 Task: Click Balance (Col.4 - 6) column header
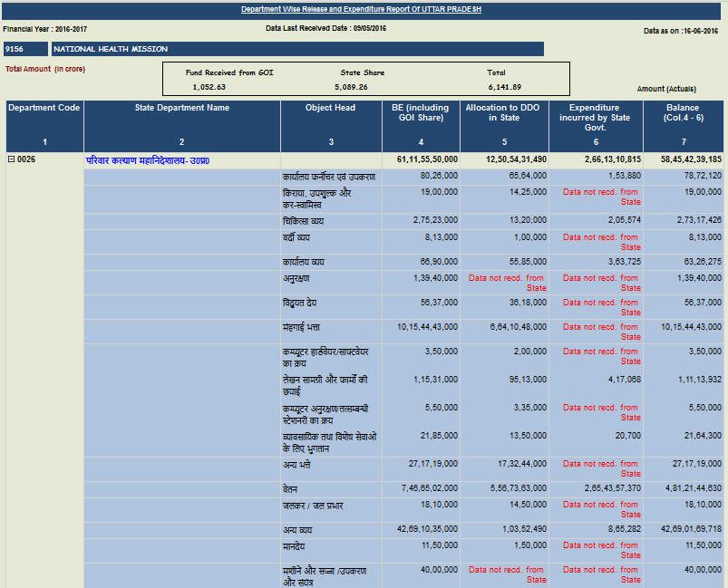[x=684, y=126]
